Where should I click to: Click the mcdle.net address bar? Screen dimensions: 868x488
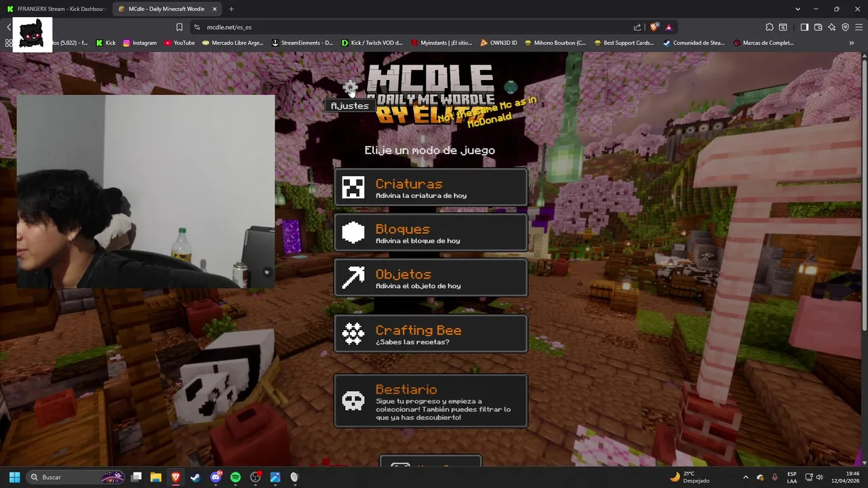414,27
